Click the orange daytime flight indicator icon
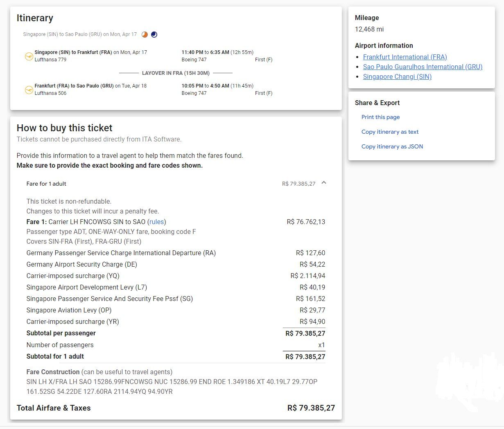504x429 pixels. (145, 34)
